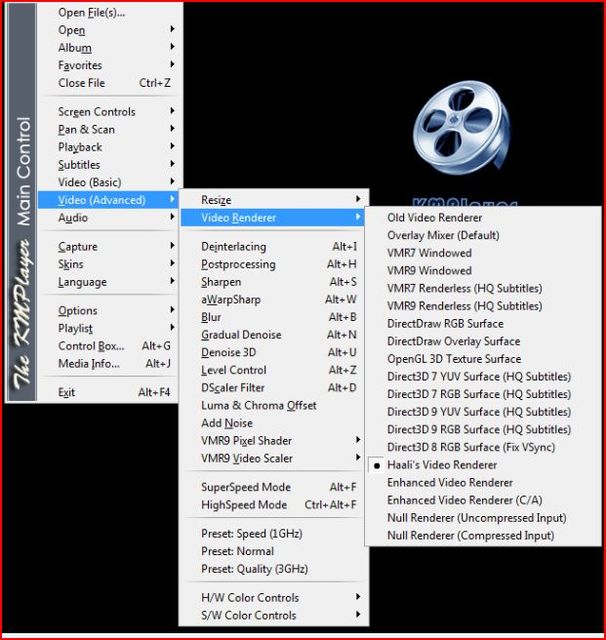Choose OpenGL 3D Texture Surface
Image resolution: width=606 pixels, height=640 pixels.
483,359
